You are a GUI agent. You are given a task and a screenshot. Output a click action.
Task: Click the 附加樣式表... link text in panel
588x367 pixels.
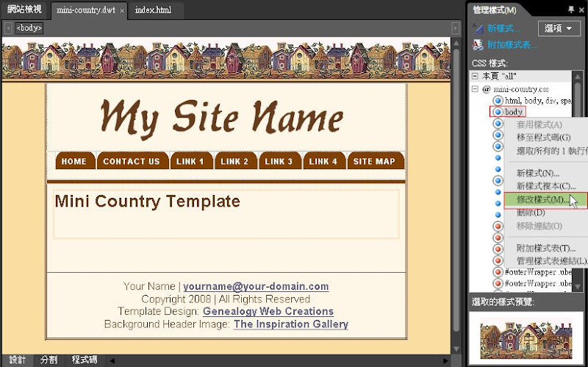(512, 45)
